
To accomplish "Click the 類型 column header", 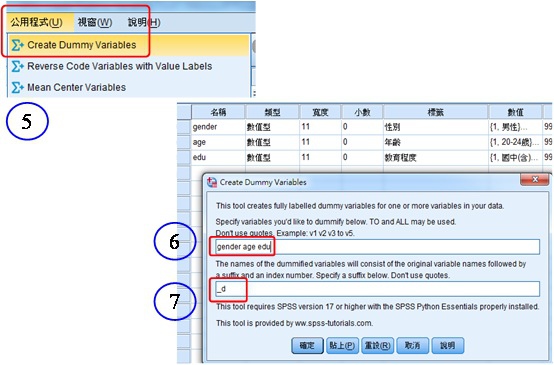I will [x=272, y=112].
